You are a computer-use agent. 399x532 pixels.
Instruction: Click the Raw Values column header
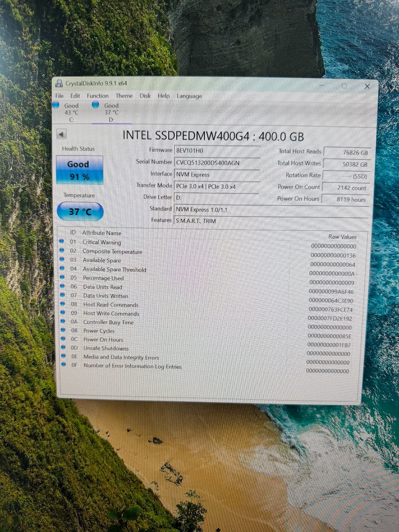pyautogui.click(x=342, y=237)
